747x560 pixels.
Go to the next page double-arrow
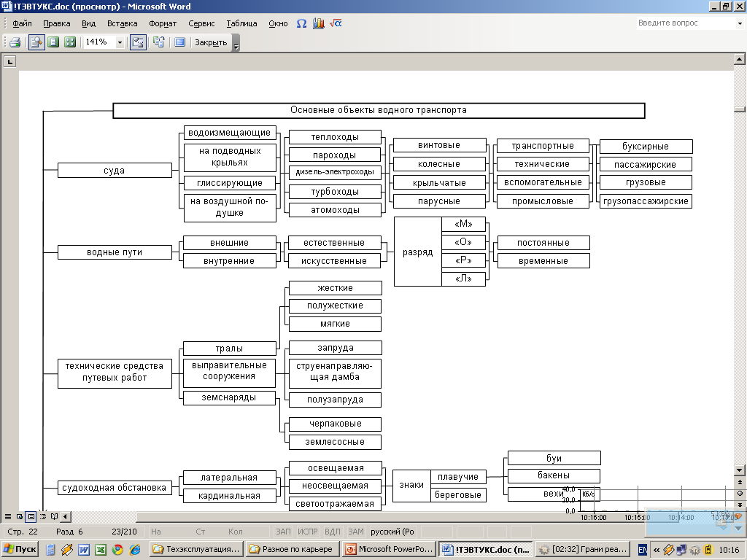coord(740,505)
